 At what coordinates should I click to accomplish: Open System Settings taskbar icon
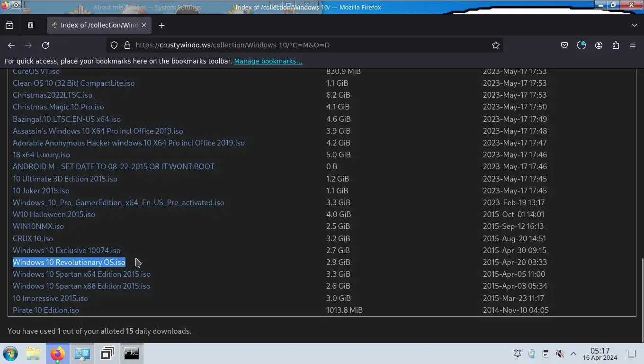[x=82, y=354]
